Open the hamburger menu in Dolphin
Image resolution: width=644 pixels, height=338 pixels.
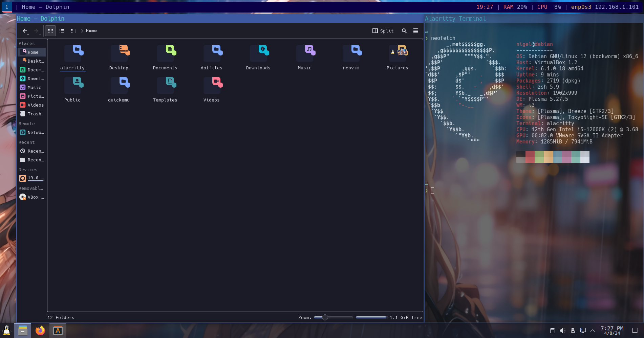(416, 31)
